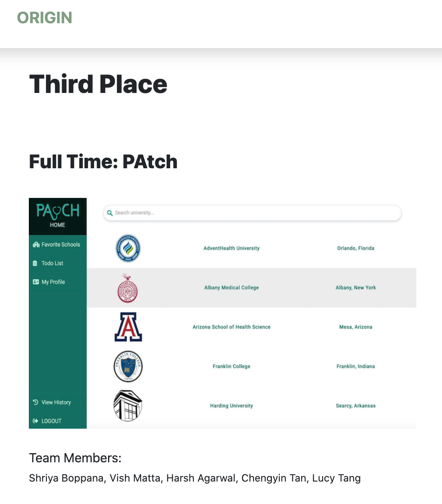Click the PAtch stethoscope logo

[x=58, y=211]
